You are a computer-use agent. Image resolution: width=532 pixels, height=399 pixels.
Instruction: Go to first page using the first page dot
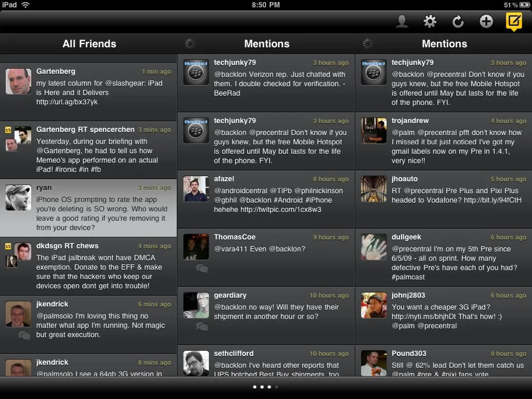[x=255, y=387]
